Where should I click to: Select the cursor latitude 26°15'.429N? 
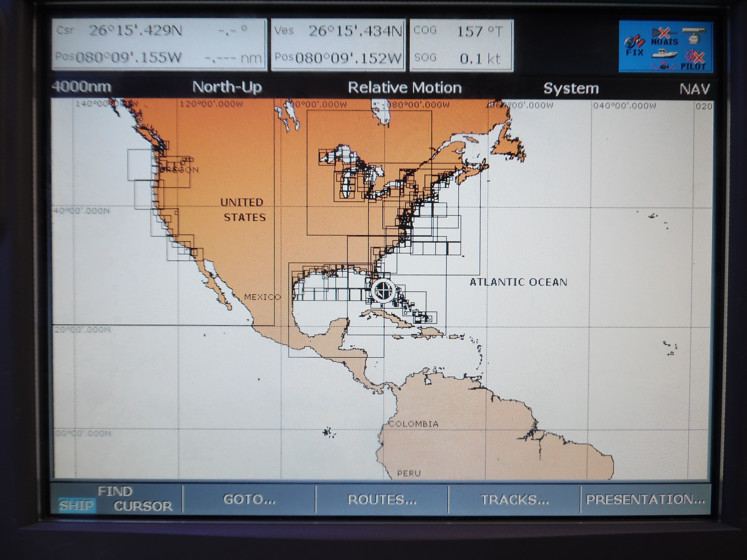135,31
